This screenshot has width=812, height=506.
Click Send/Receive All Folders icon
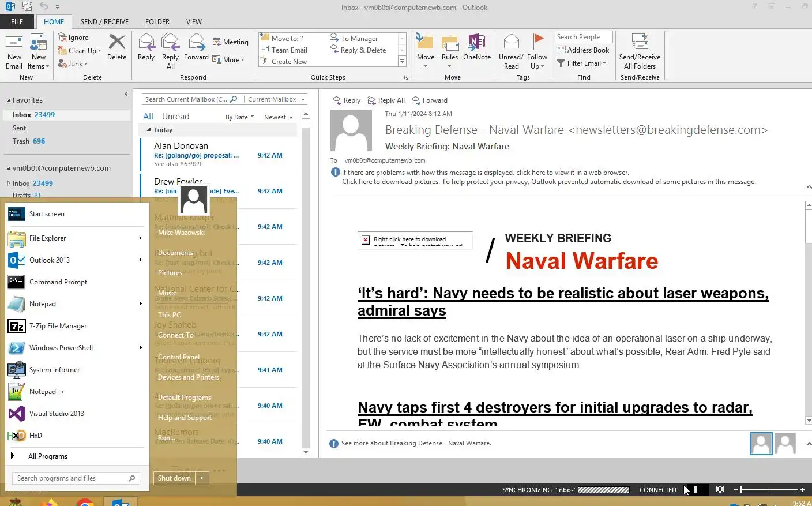640,51
